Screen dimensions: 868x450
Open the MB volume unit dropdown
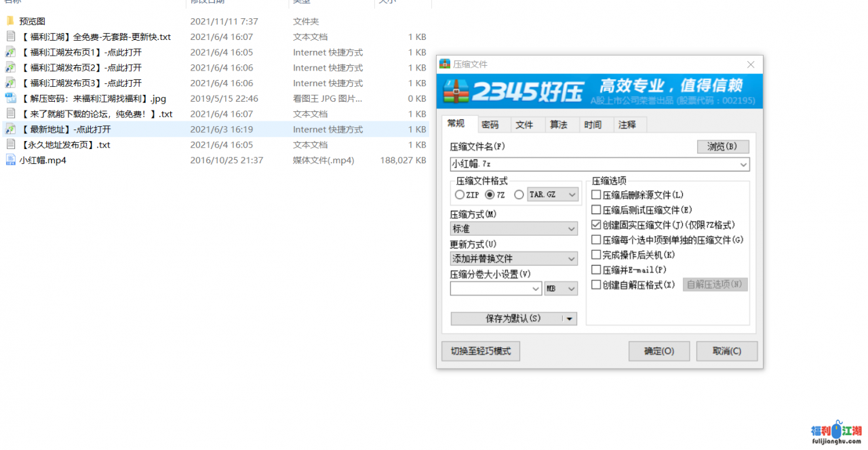click(561, 289)
